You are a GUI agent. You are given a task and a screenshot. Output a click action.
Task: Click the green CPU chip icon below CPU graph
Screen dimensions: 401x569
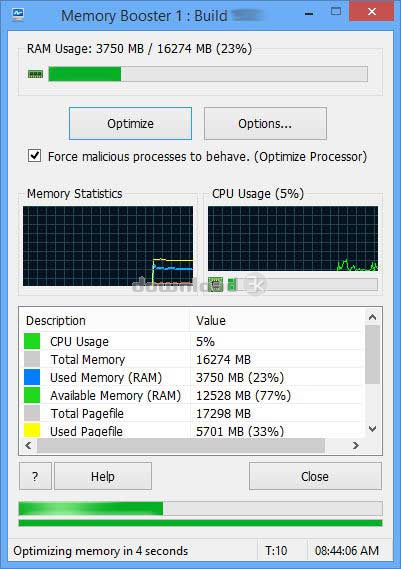[216, 284]
